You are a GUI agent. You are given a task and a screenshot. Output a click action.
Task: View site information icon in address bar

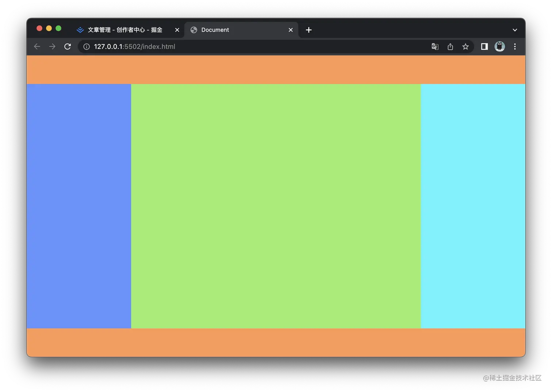(87, 47)
